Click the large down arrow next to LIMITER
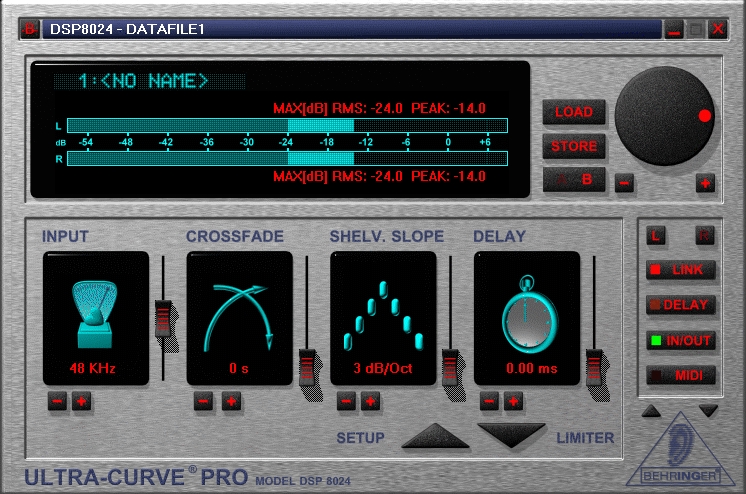This screenshot has width=746, height=494. pyautogui.click(x=511, y=435)
